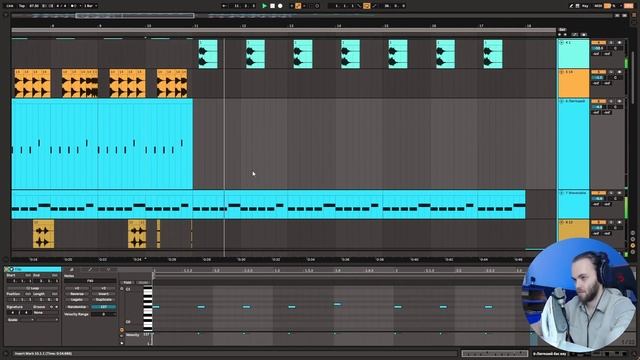The height and width of the screenshot is (360, 640).
Task: Click the Set button next to End
Action: pyautogui.click(x=55, y=276)
